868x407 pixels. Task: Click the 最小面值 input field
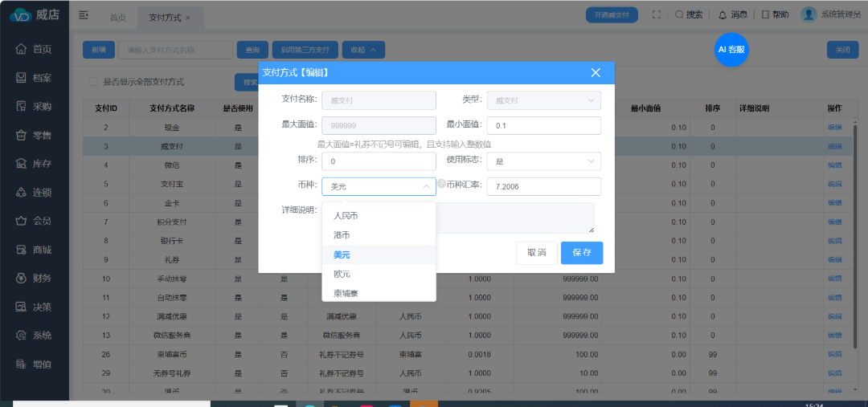pyautogui.click(x=544, y=126)
